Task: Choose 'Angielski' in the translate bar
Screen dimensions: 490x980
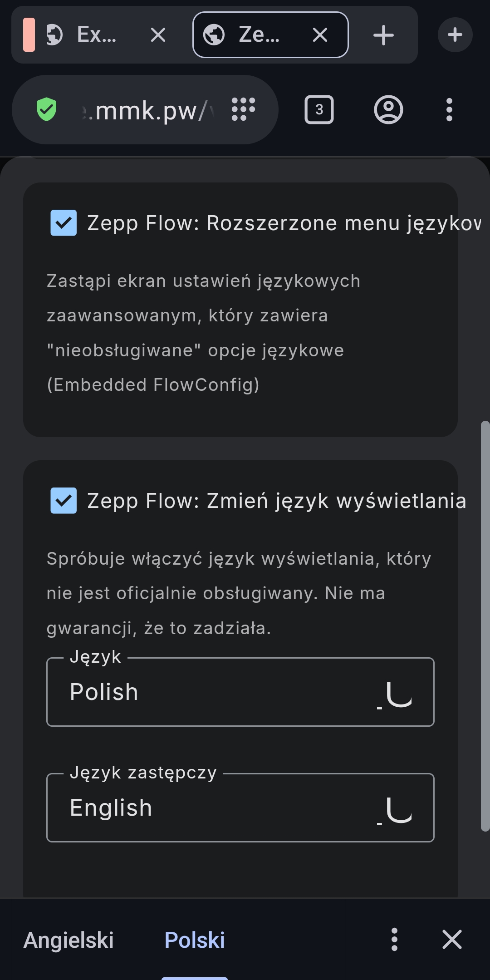Action: point(69,940)
